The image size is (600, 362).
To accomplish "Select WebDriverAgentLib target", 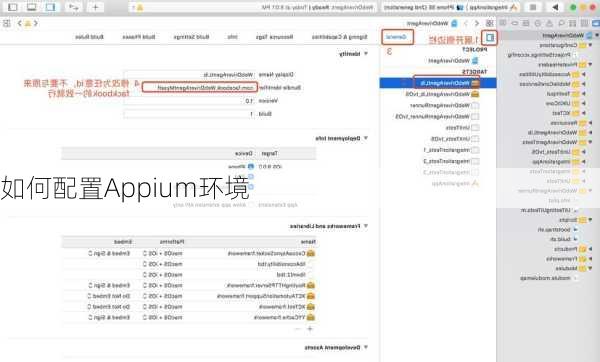I will pos(438,83).
